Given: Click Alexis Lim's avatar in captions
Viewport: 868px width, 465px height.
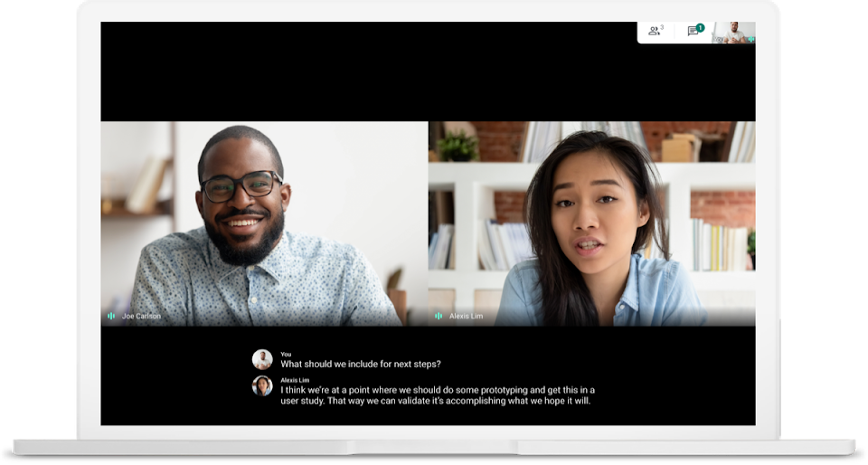Looking at the screenshot, I should 262,385.
